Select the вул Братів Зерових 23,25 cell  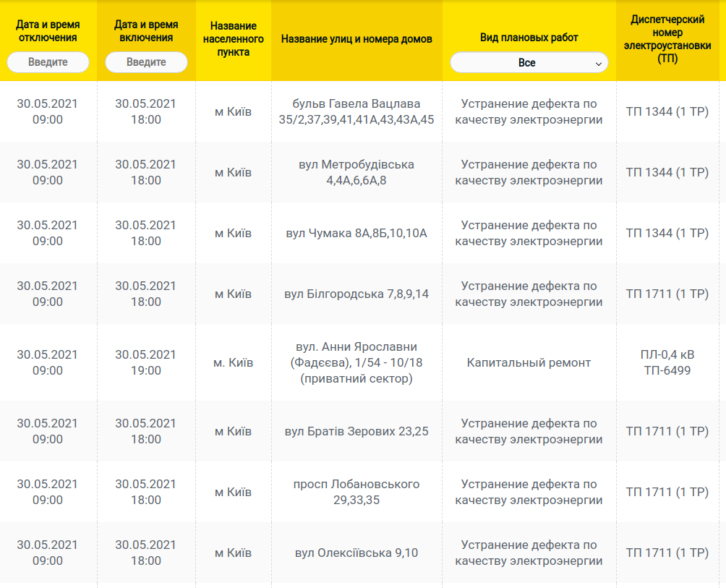356,431
